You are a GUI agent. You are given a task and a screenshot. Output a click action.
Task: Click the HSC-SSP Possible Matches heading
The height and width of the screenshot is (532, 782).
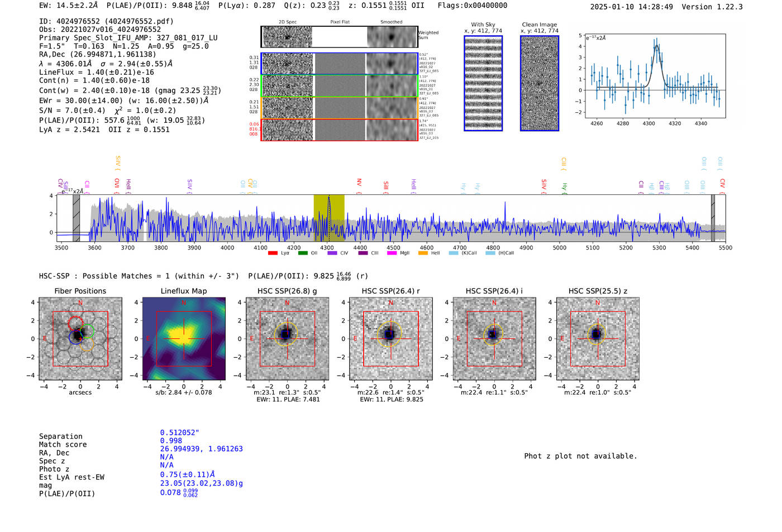(139, 276)
